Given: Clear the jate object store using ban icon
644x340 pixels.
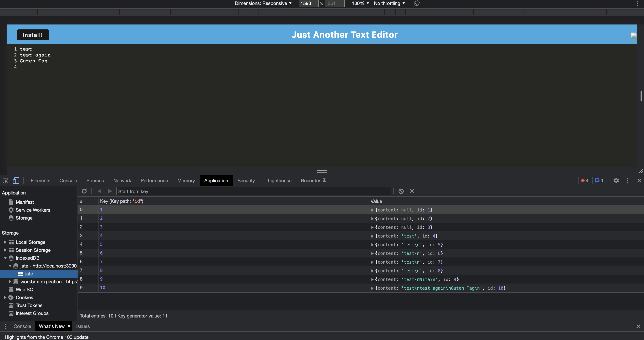Looking at the screenshot, I should click(x=401, y=191).
